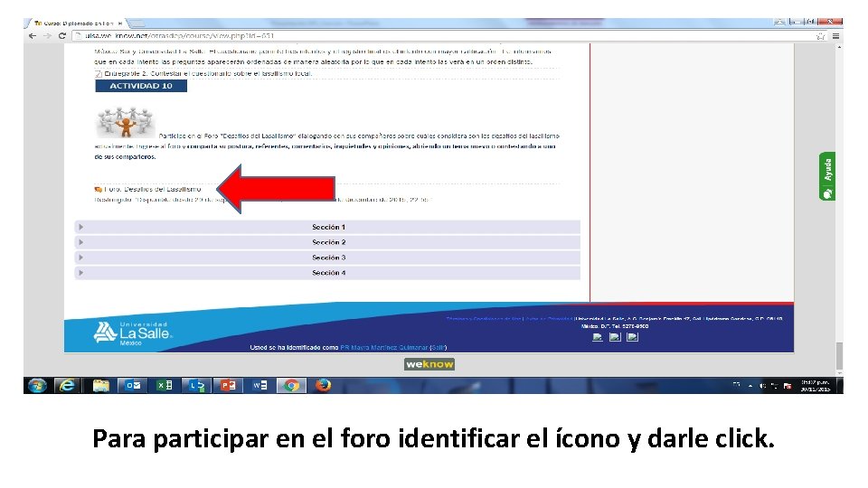Click the Salir logout link

click(x=438, y=347)
